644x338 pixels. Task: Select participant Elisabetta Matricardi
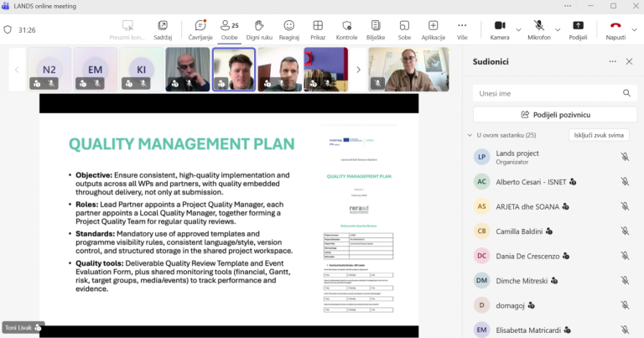pyautogui.click(x=553, y=330)
